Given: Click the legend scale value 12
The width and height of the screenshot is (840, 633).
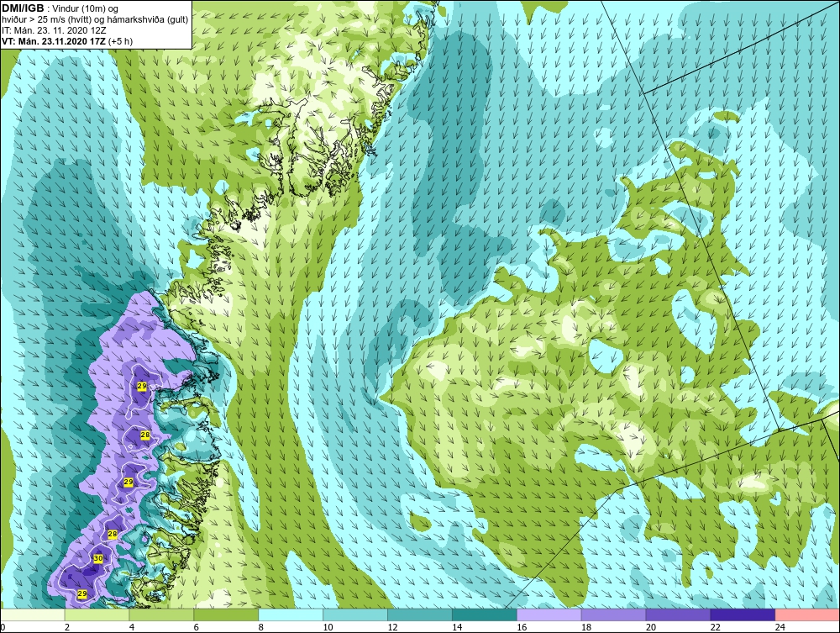Looking at the screenshot, I should (392, 627).
